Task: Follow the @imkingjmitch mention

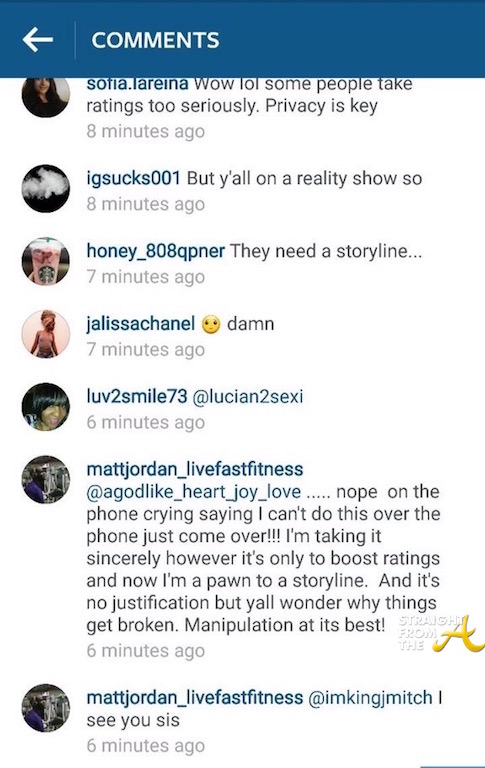Action: [370, 697]
